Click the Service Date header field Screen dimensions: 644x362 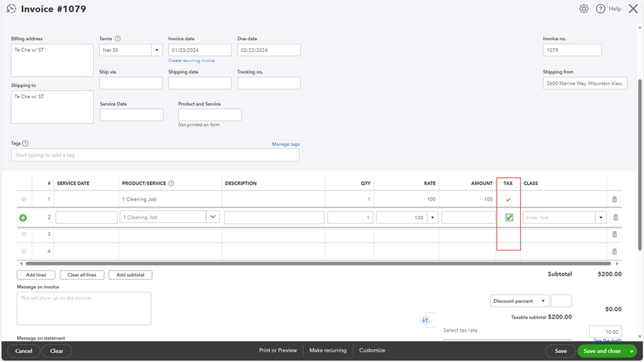(132, 115)
